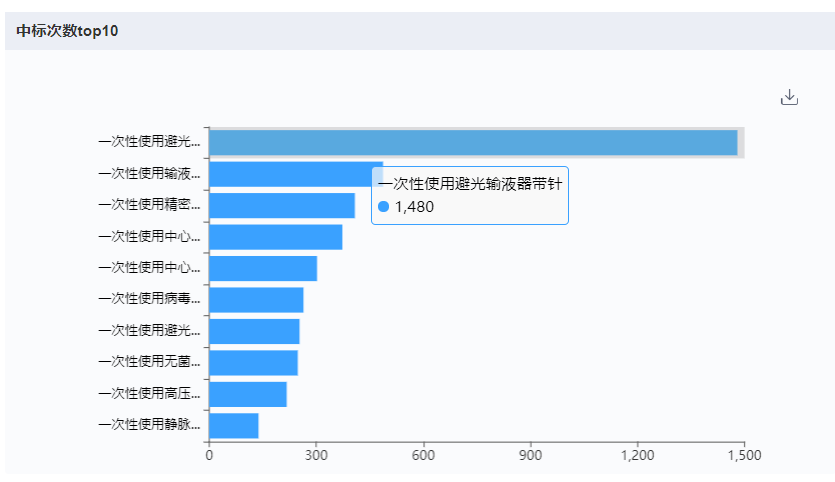Click the blue series dot in tooltip
835x482 pixels.
click(383, 207)
